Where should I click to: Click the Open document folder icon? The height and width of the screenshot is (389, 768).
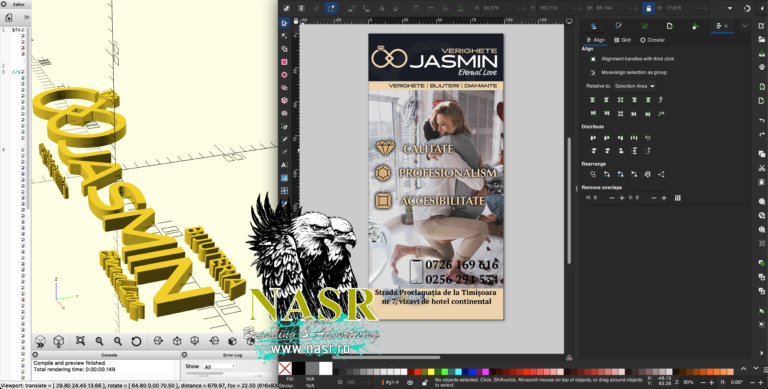click(x=761, y=39)
